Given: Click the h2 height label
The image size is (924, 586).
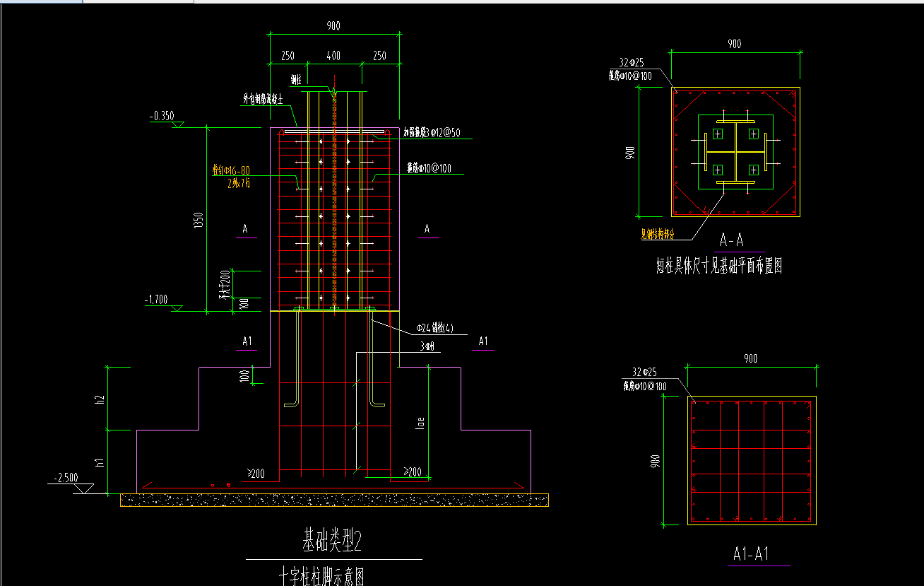Looking at the screenshot, I should (x=100, y=399).
